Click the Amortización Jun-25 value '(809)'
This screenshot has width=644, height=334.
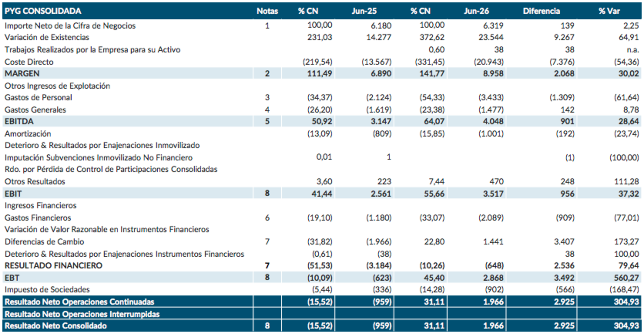tap(382, 134)
